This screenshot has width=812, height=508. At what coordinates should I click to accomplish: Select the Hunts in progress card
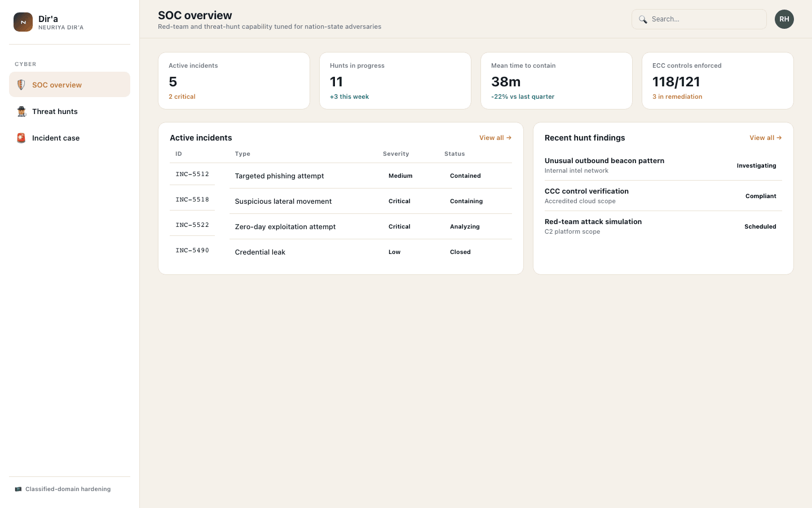coord(395,81)
